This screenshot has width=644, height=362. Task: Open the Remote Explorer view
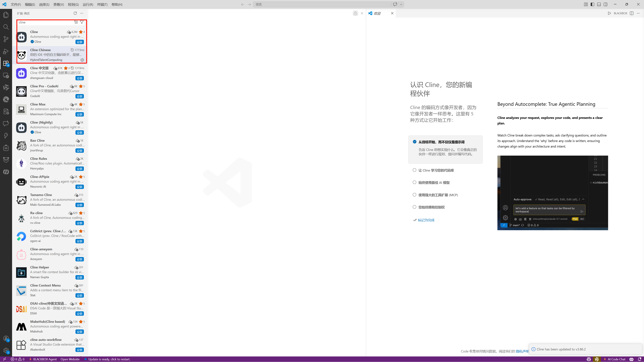point(6,75)
